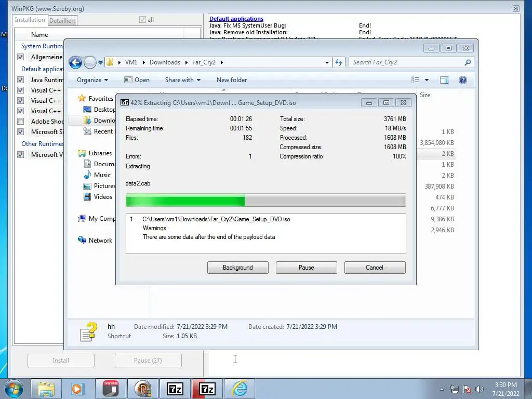Toggle checkbox under Other Runtimes
532x399 pixels.
point(20,154)
